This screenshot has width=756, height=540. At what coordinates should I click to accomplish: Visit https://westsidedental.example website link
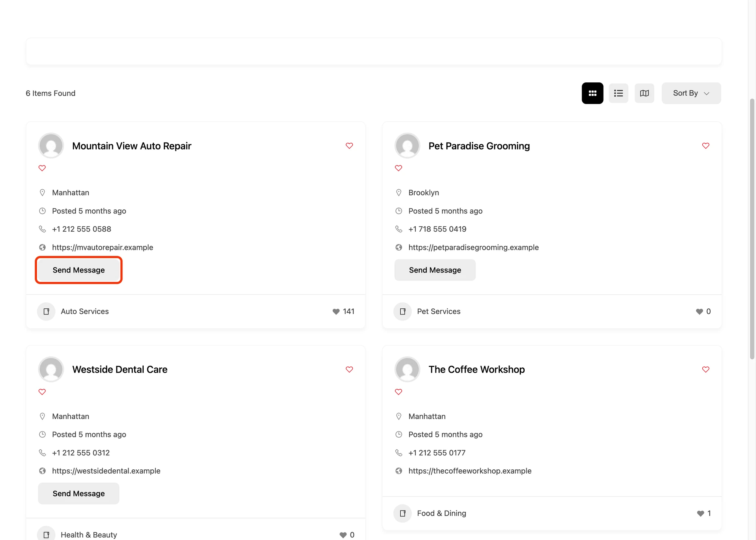coord(106,471)
